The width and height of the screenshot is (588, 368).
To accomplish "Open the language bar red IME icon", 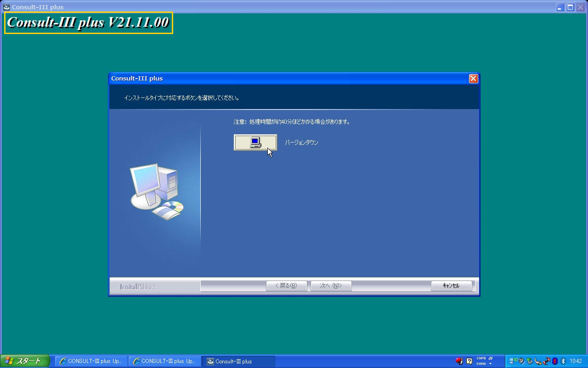I will point(459,361).
